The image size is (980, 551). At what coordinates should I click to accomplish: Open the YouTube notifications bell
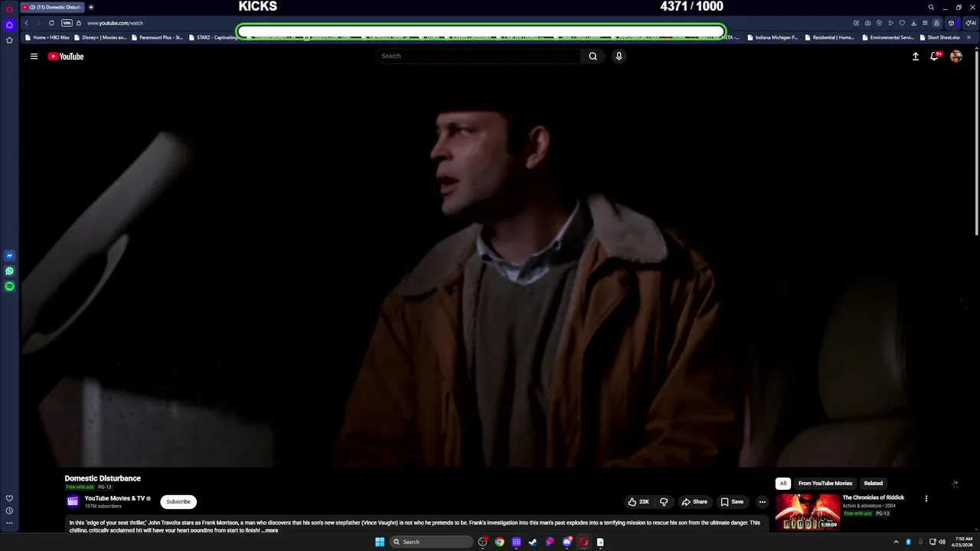coord(935,56)
